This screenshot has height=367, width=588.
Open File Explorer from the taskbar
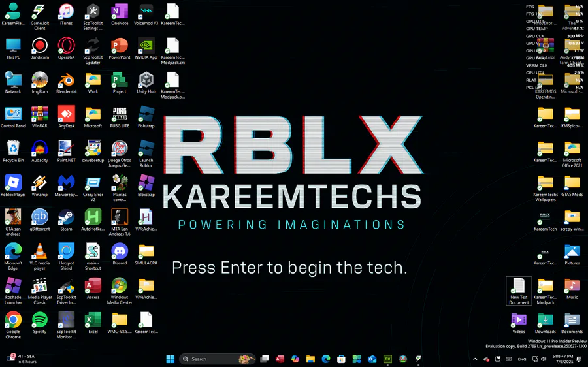point(310,359)
